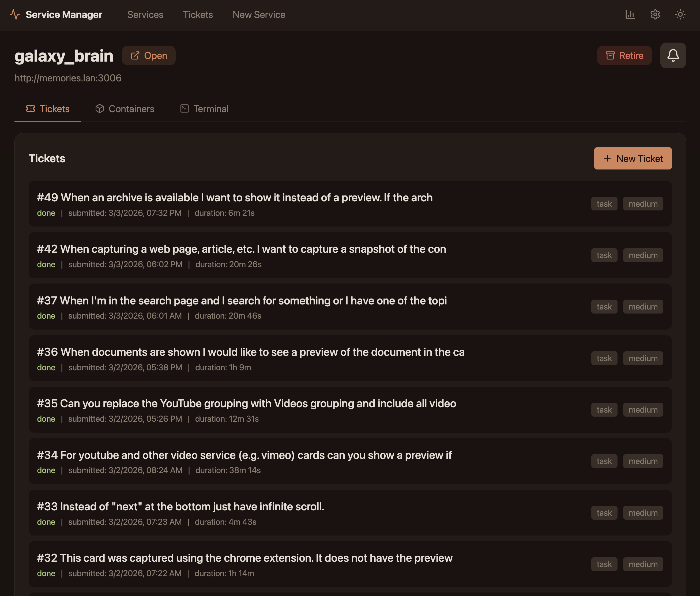Viewport: 700px width, 596px height.
Task: Create a ticket with New Ticket button
Action: [x=633, y=159]
